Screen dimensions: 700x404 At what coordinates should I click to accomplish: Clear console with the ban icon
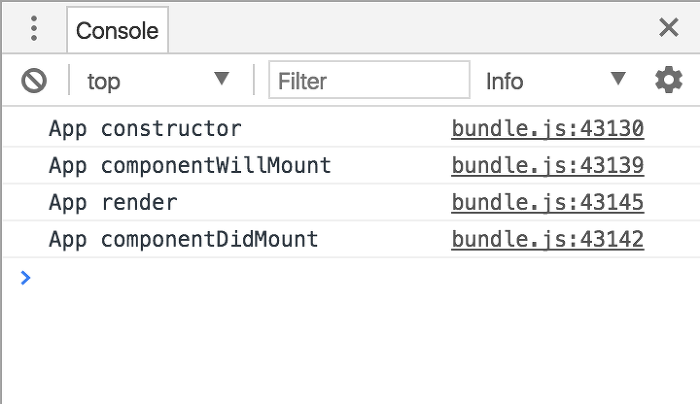point(34,81)
